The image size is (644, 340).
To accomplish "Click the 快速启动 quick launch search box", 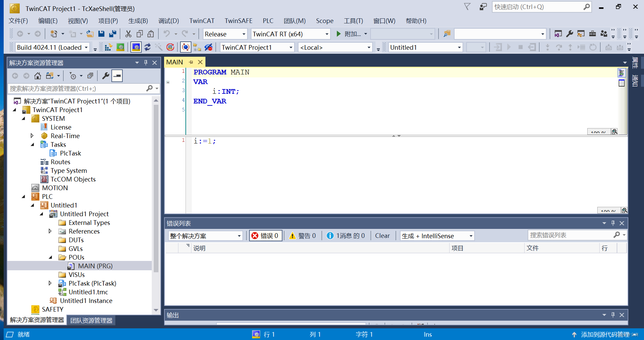I will (x=542, y=7).
